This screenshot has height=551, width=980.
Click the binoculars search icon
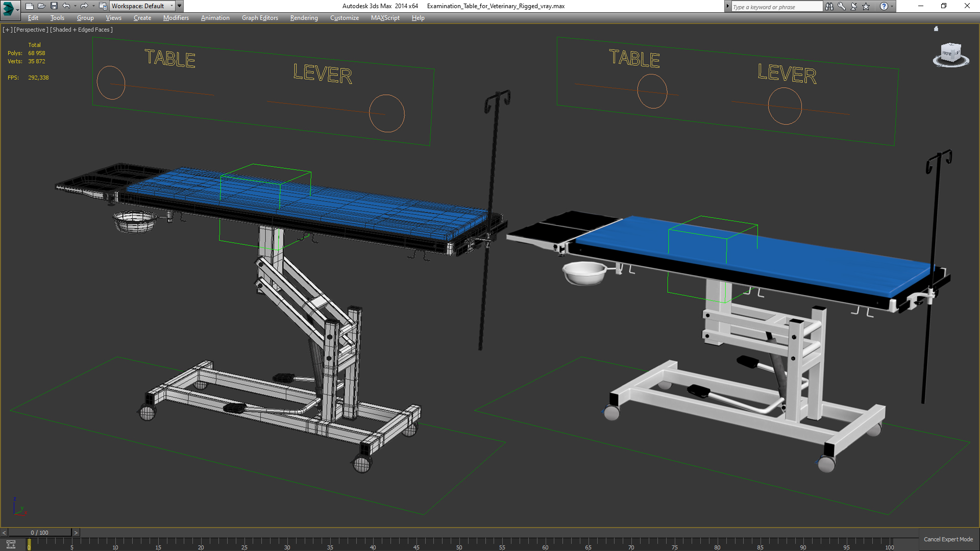point(829,6)
